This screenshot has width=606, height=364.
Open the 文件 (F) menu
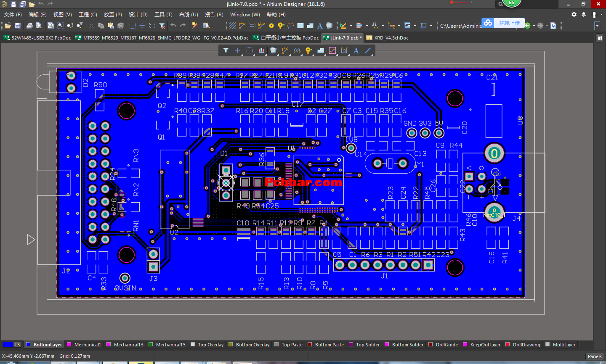(x=13, y=14)
